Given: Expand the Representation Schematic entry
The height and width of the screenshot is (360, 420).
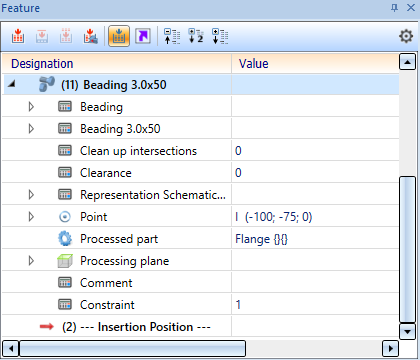Looking at the screenshot, I should (x=31, y=195).
